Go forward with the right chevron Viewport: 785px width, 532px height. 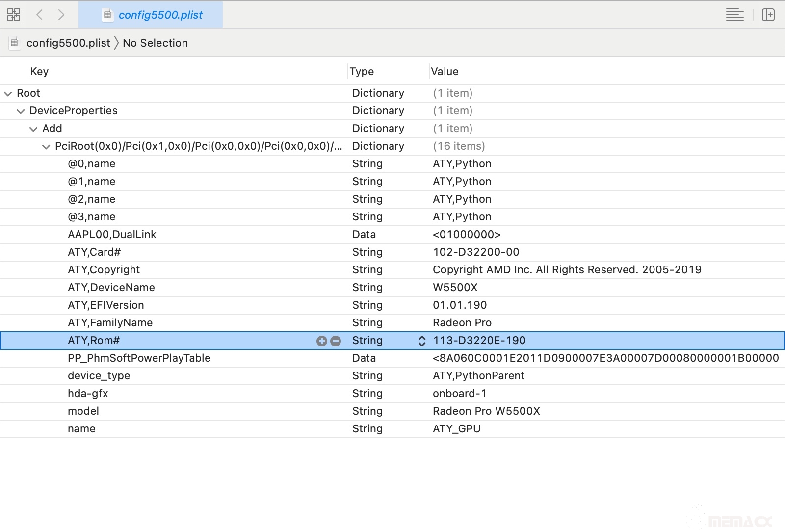click(x=61, y=15)
